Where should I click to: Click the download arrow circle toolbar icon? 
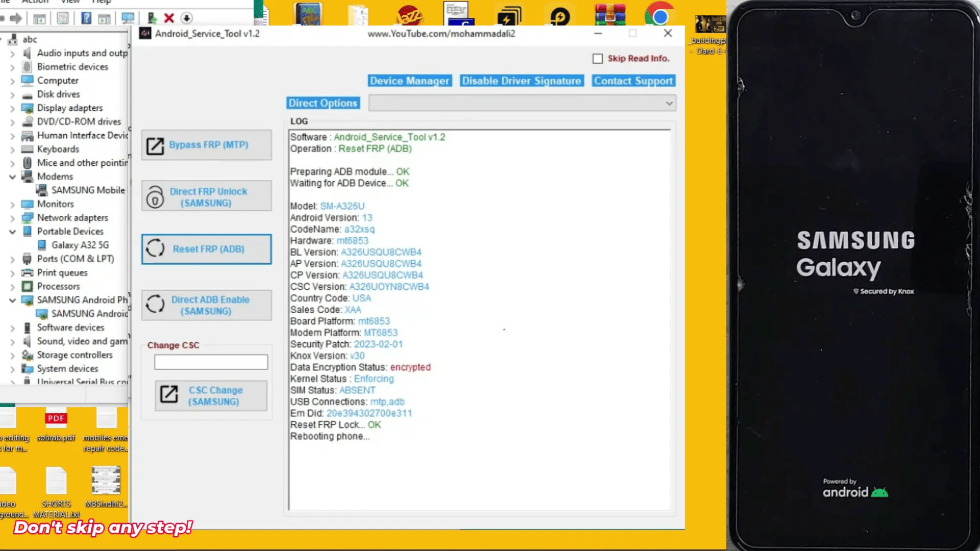point(187,18)
